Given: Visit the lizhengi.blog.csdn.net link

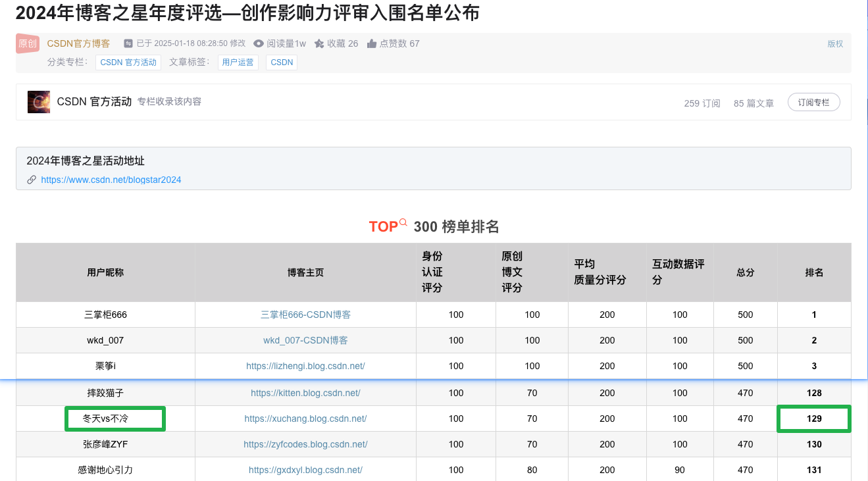Looking at the screenshot, I should point(306,366).
